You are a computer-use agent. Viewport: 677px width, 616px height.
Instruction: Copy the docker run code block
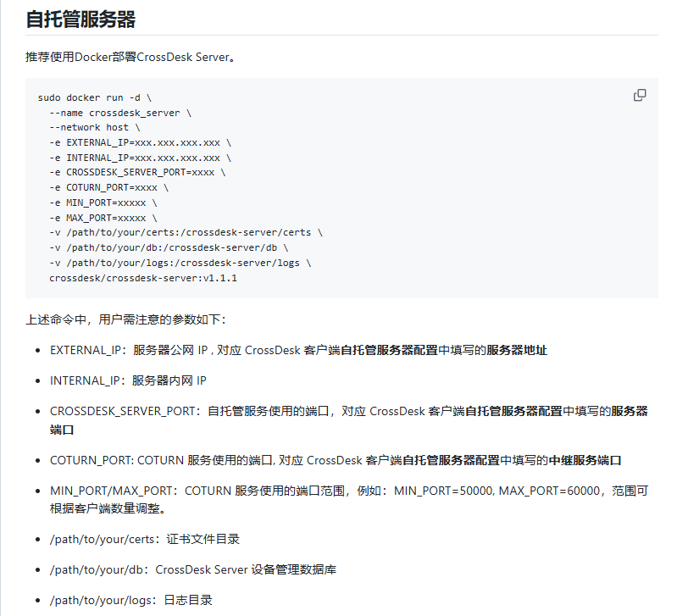click(640, 96)
